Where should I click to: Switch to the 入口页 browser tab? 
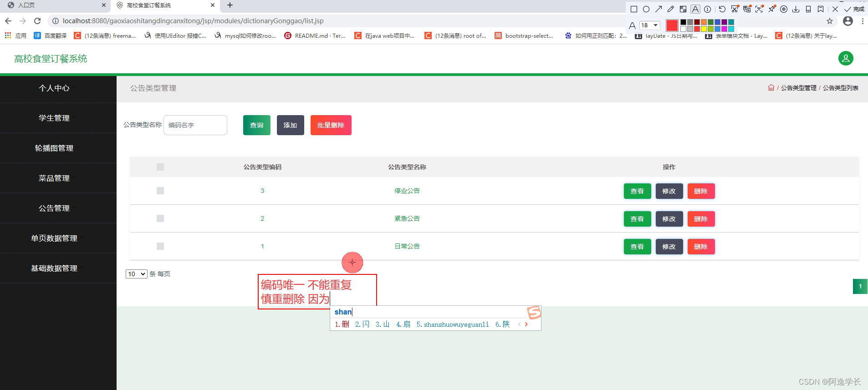[55, 5]
